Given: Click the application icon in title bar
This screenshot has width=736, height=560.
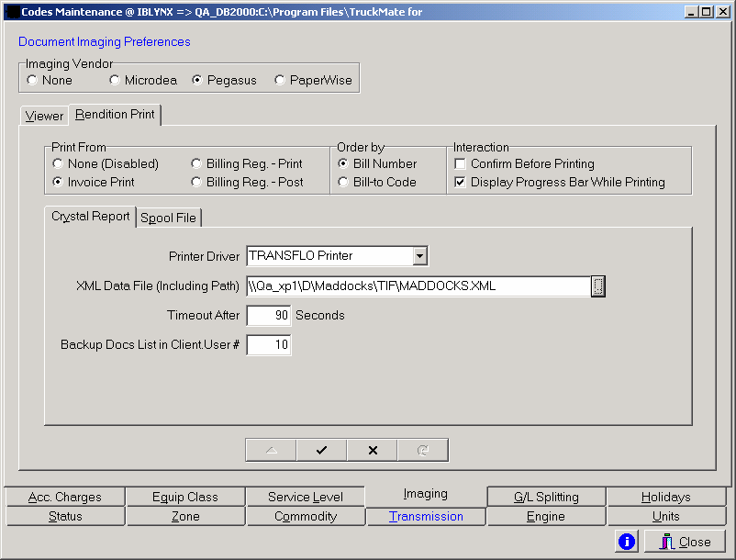Looking at the screenshot, I should click(13, 12).
